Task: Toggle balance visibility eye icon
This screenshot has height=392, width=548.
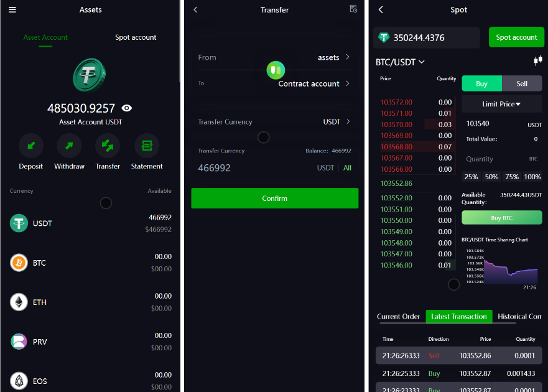Action: coord(127,108)
